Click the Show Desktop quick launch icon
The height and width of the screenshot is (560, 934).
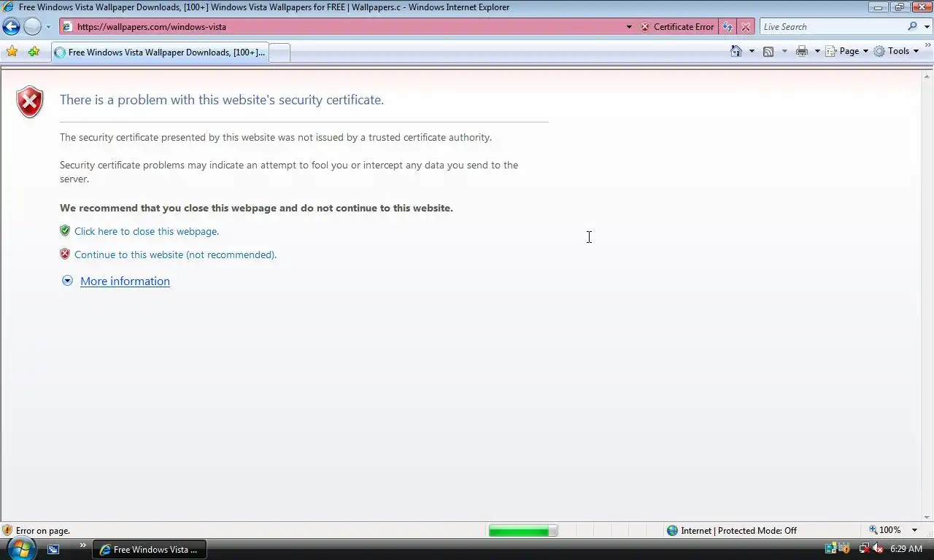tap(53, 549)
